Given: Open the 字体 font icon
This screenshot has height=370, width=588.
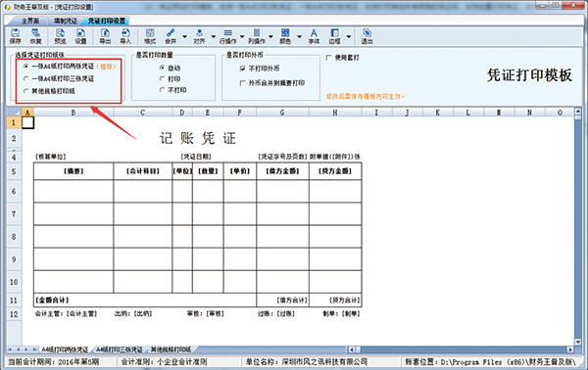Looking at the screenshot, I should click(x=314, y=36).
